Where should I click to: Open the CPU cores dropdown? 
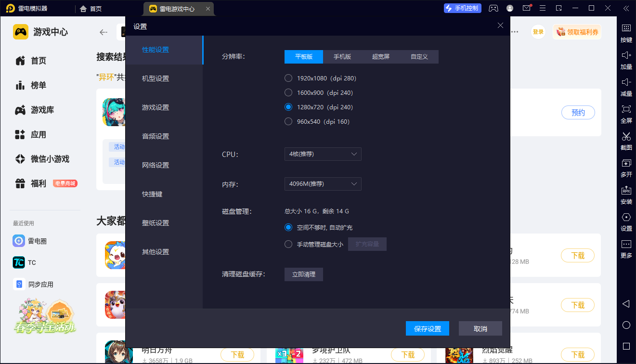point(323,154)
